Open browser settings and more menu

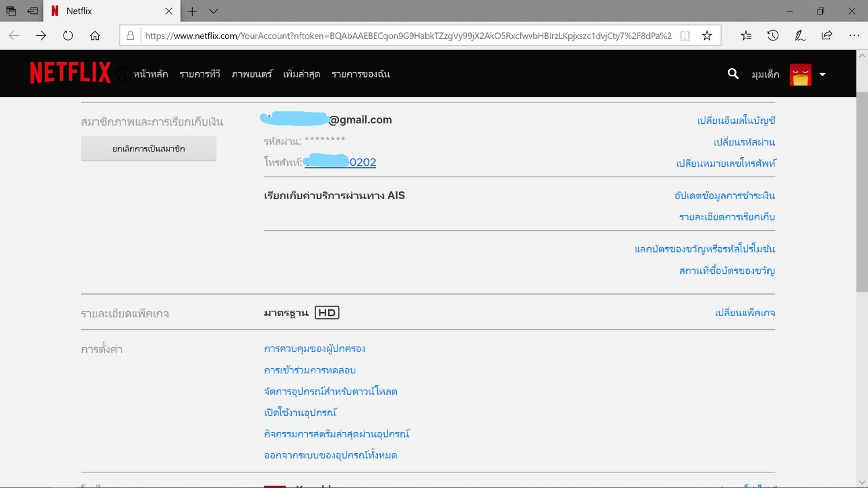click(854, 35)
